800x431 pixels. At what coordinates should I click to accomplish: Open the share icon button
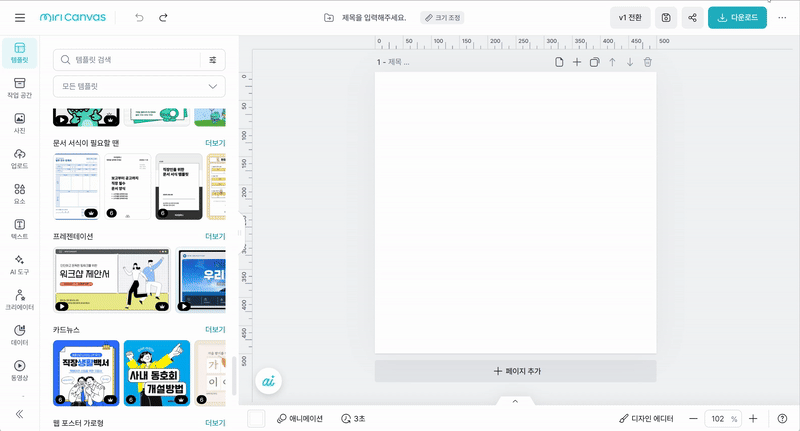[693, 18]
